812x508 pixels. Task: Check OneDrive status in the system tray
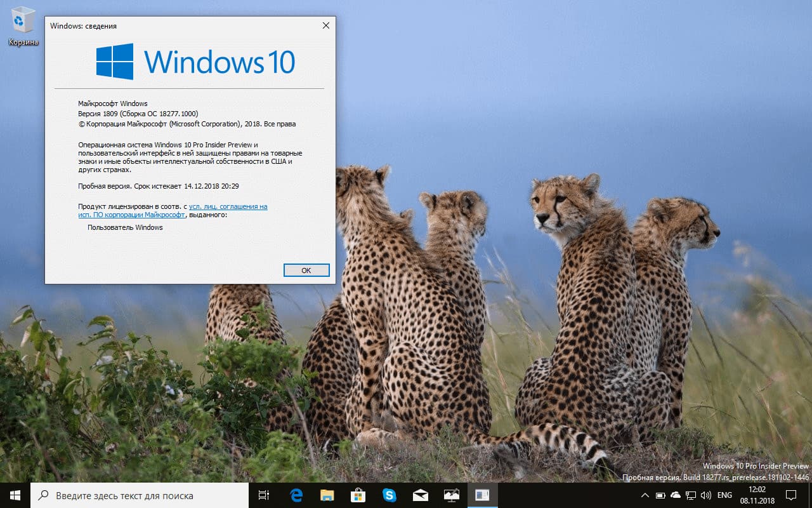675,495
